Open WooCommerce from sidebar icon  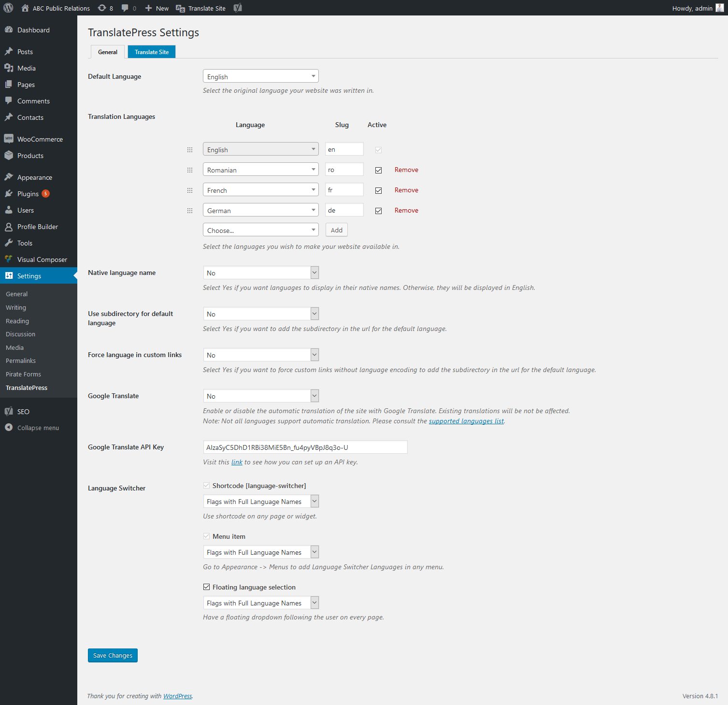tap(9, 139)
